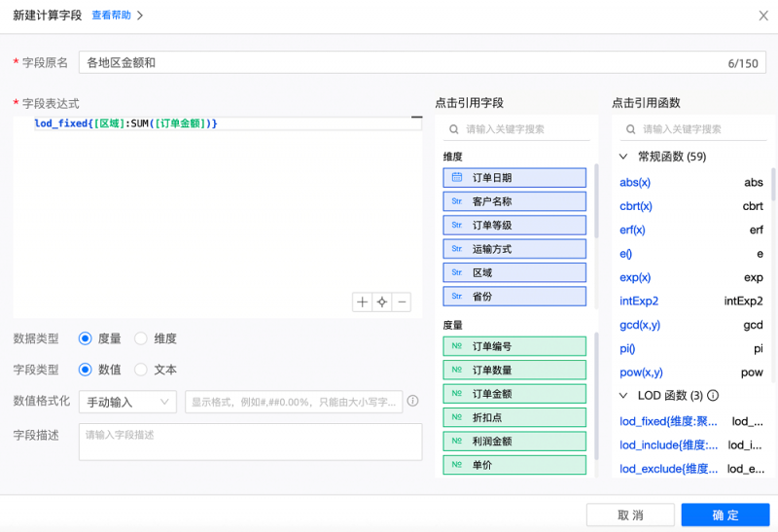The height and width of the screenshot is (532, 778).
Task: Click the calendar icon on 订单日期 field
Action: click(x=456, y=178)
